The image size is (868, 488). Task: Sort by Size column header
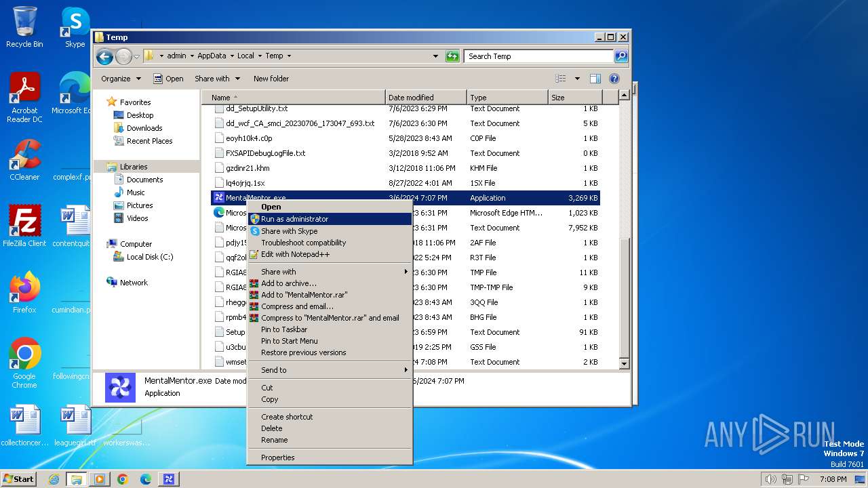coord(574,98)
